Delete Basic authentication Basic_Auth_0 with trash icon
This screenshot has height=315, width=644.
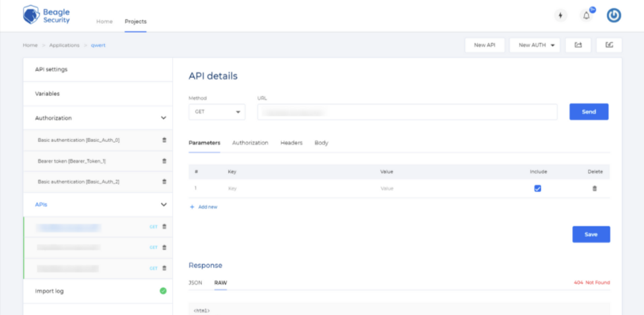pyautogui.click(x=164, y=140)
